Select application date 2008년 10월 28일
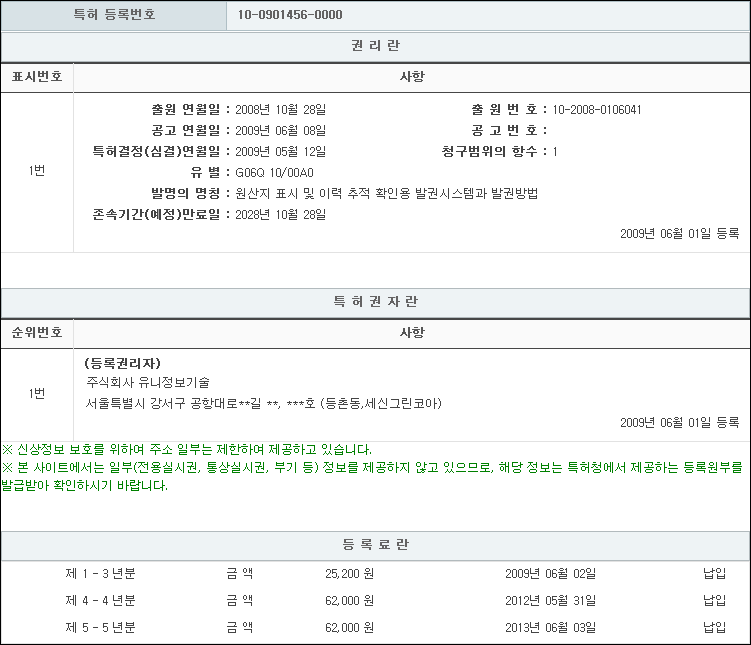 [x=281, y=110]
